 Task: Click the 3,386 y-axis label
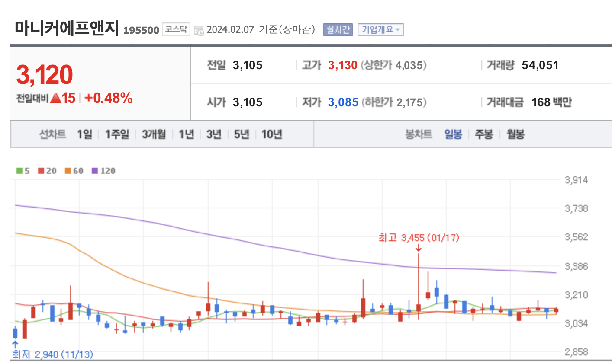[x=576, y=266]
